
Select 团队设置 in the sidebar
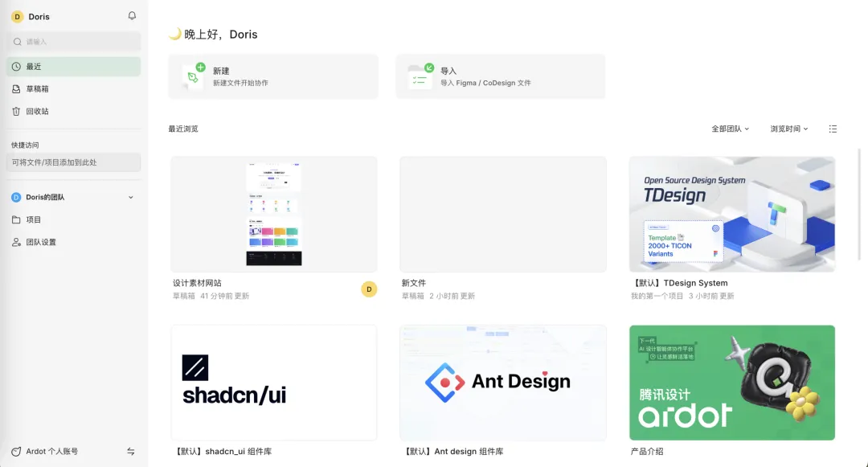click(x=74, y=243)
